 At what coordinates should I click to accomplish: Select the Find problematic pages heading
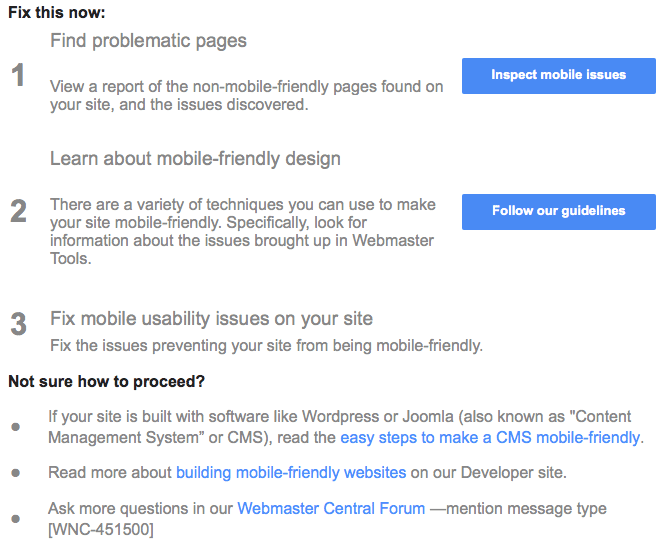point(148,41)
